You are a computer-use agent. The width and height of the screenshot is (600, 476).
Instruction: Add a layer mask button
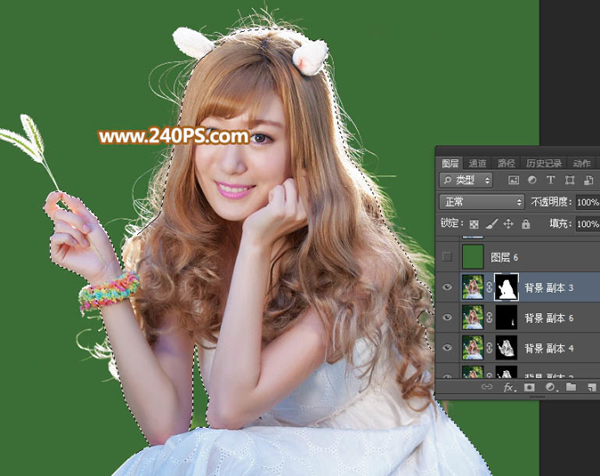pos(530,387)
